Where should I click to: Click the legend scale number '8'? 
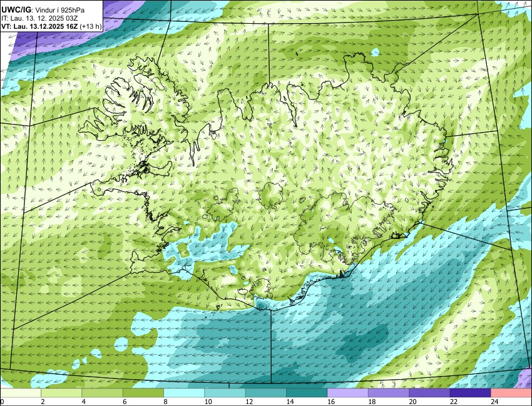(x=166, y=402)
